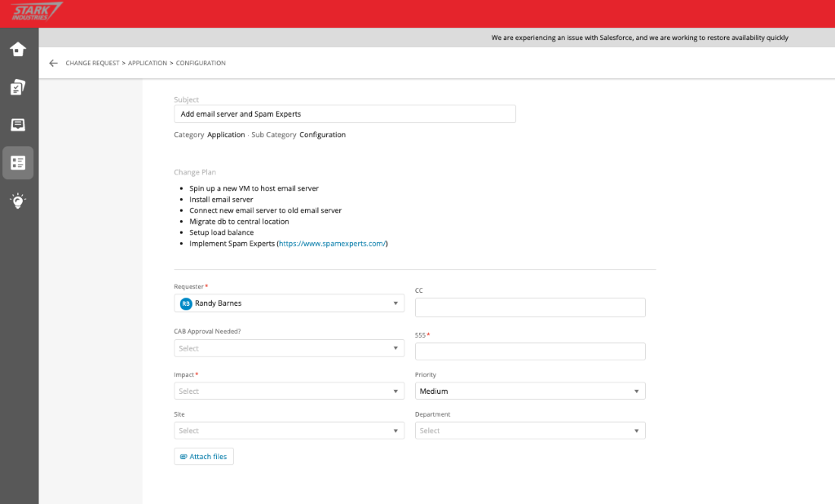
Task: Click the Category value 'Application'
Action: (227, 135)
